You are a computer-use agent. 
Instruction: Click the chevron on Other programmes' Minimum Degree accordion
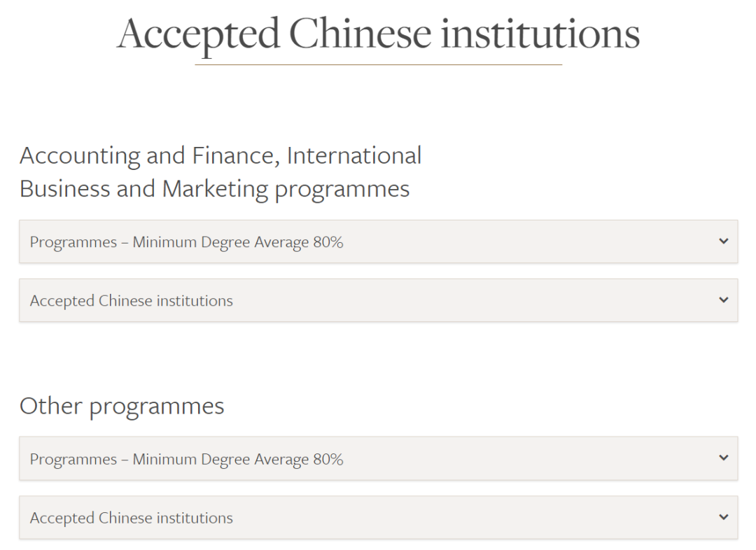click(x=724, y=458)
